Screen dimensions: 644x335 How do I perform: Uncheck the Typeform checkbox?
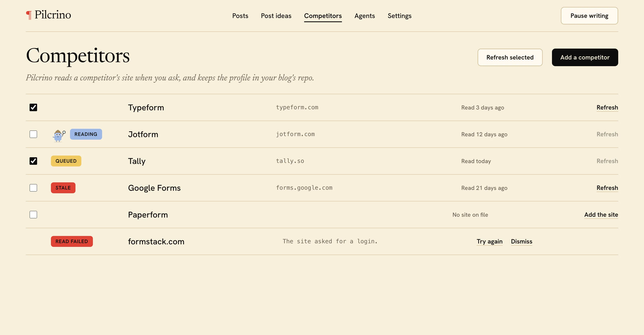tap(33, 107)
